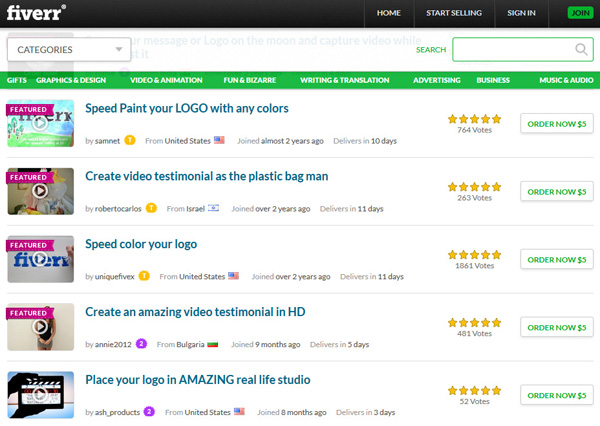Open 'Place your logo in AMAZING real life studio'
Viewport: 600px width, 426px height.
point(198,380)
